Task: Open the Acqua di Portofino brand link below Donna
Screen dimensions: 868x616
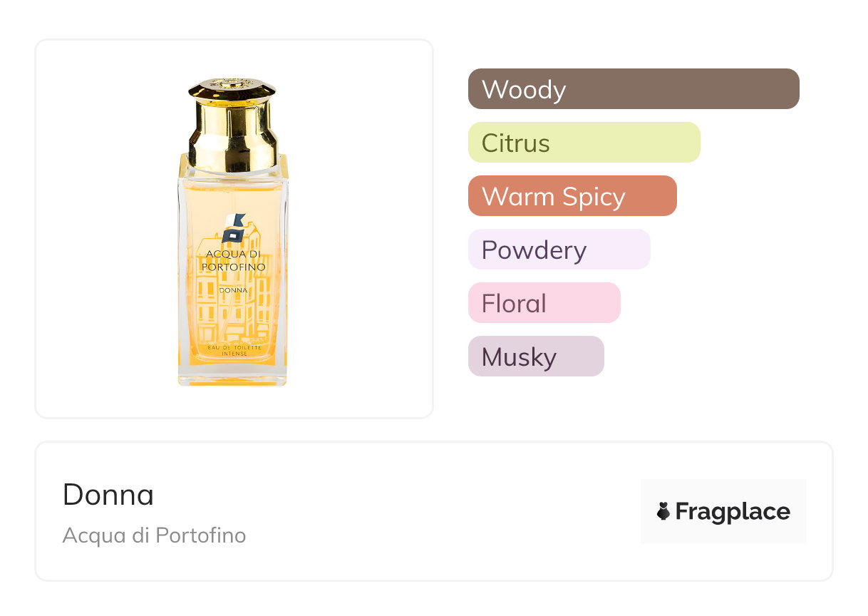Action: click(154, 535)
